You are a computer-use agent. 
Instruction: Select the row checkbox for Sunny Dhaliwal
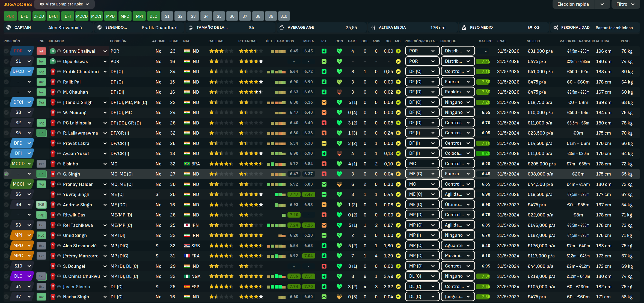(6, 51)
